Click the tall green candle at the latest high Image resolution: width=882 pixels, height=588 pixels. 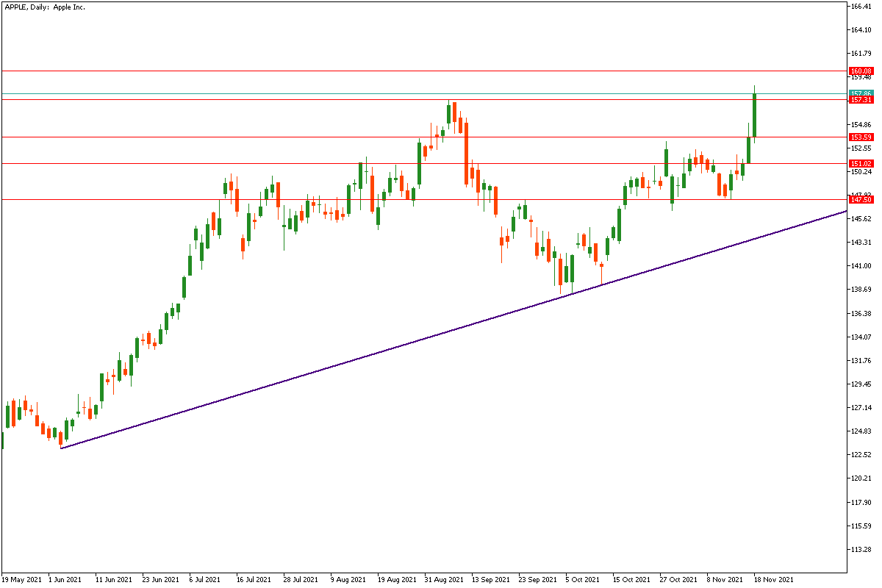[x=754, y=114]
